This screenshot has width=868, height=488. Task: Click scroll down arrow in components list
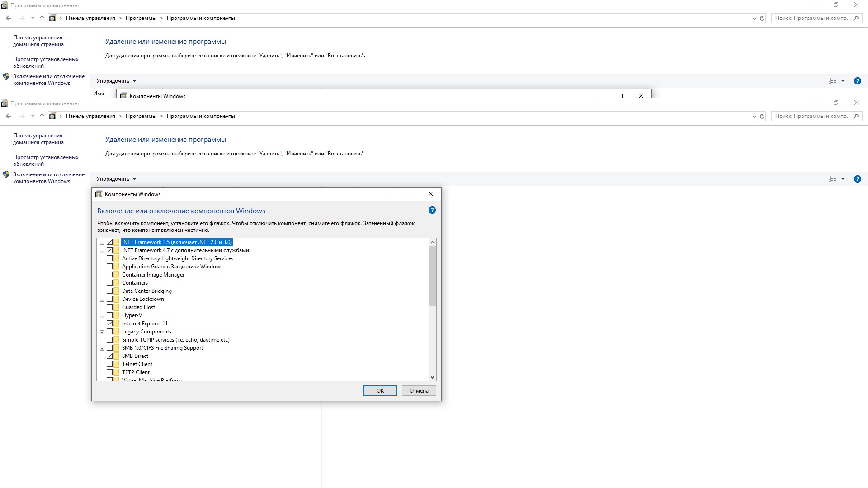(432, 377)
